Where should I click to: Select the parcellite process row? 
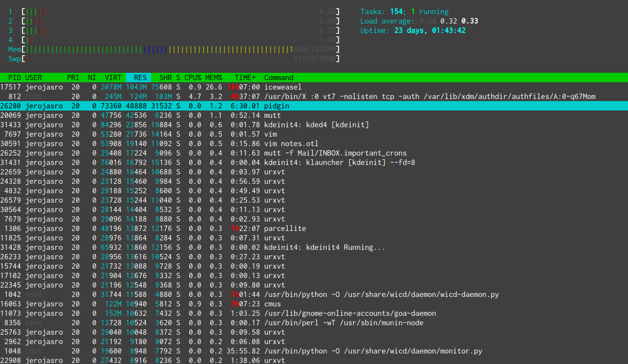[314, 228]
